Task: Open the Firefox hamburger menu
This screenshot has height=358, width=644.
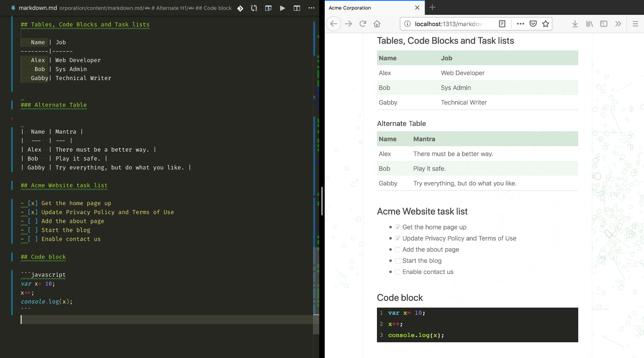Action: tap(635, 23)
